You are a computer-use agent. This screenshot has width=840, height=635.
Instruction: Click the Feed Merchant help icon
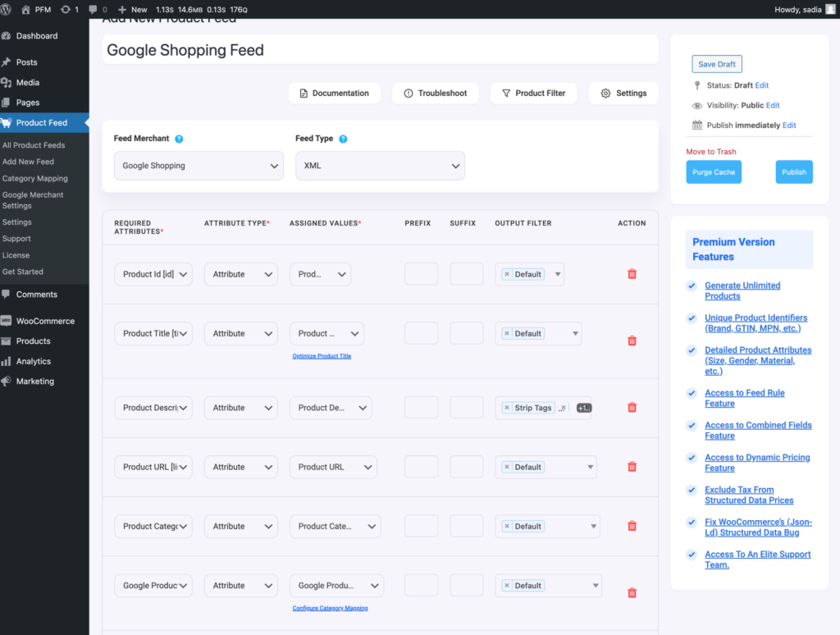click(x=179, y=139)
